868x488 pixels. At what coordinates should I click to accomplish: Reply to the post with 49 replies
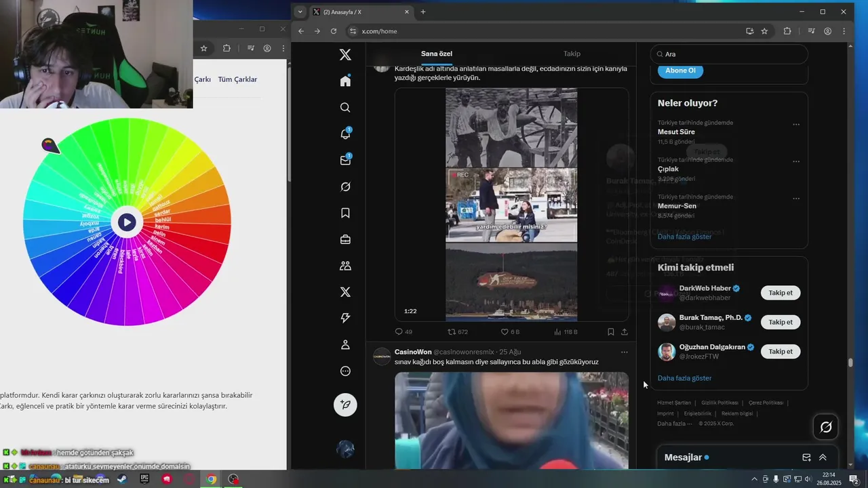[x=403, y=331]
